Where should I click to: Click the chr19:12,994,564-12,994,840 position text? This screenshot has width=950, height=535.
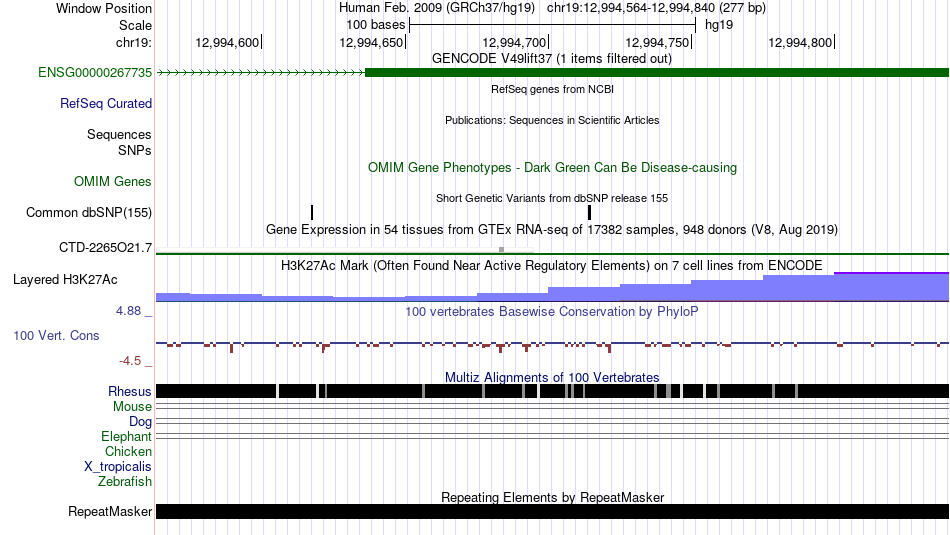coord(656,8)
